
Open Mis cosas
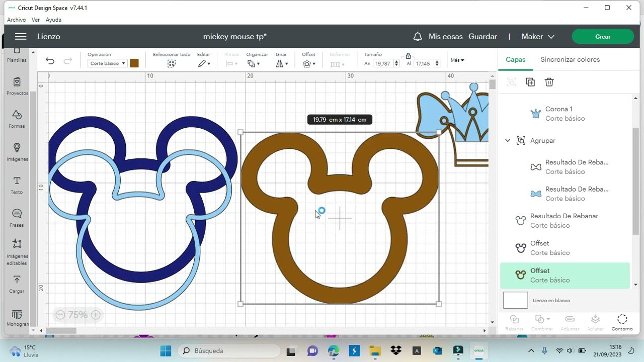pos(445,37)
